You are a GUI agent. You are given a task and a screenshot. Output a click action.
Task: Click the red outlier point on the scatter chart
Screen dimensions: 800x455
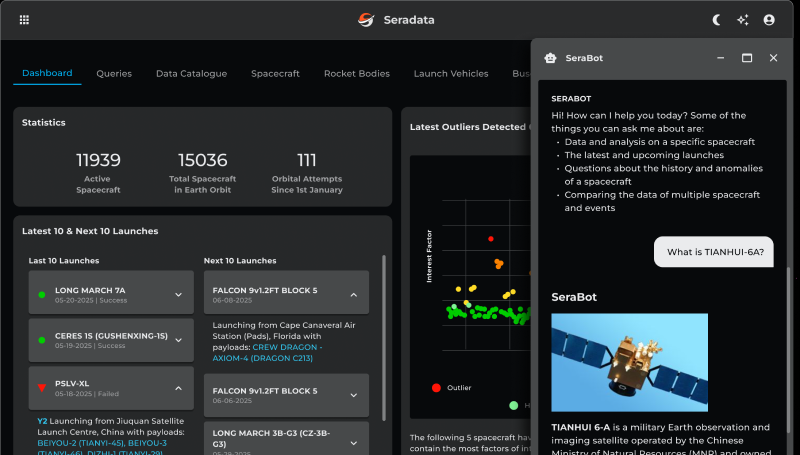[x=491, y=239]
